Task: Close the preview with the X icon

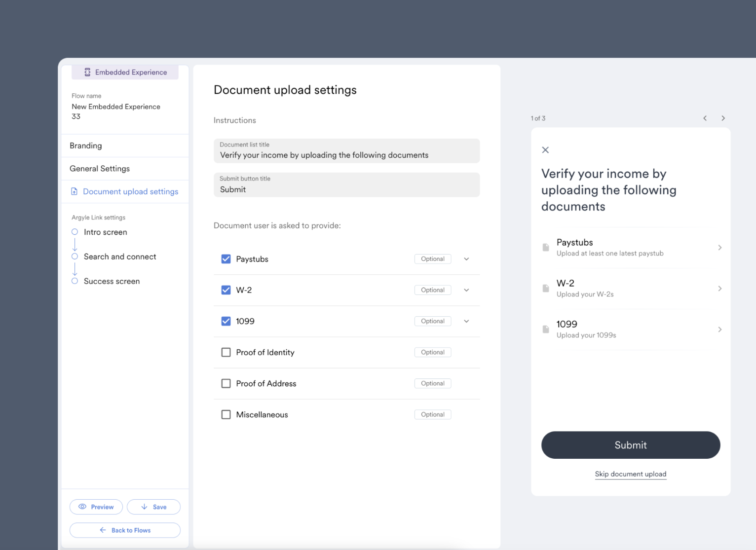Action: (x=545, y=149)
